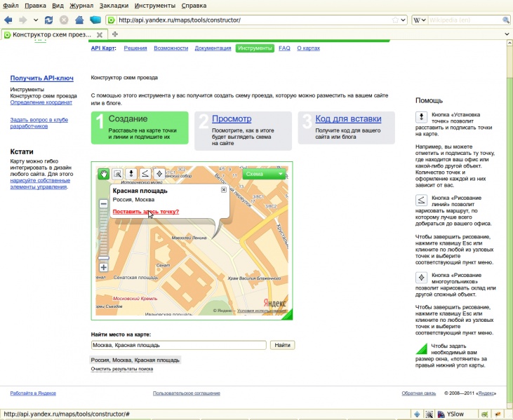
Task: Click the Найти button
Action: (x=282, y=345)
